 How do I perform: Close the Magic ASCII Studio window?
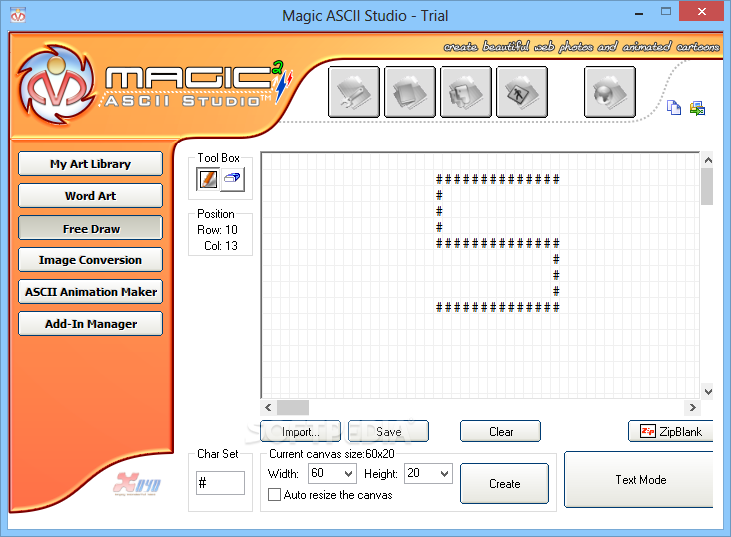[702, 11]
